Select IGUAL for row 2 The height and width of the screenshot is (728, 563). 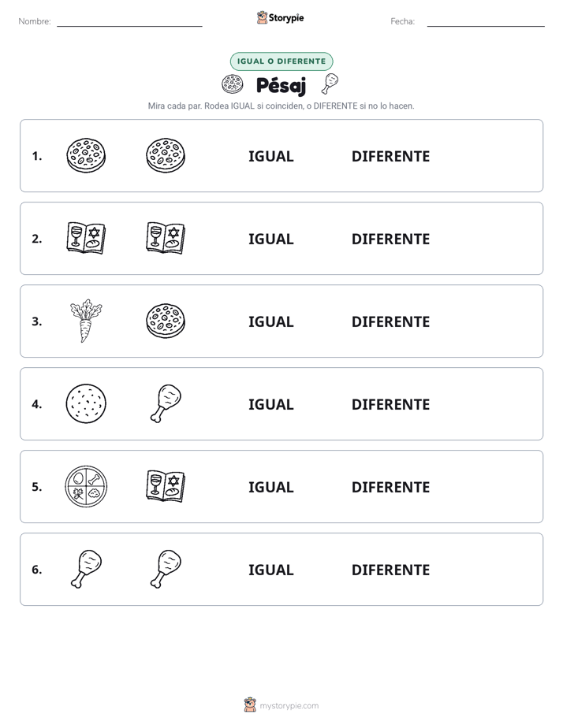click(x=270, y=239)
